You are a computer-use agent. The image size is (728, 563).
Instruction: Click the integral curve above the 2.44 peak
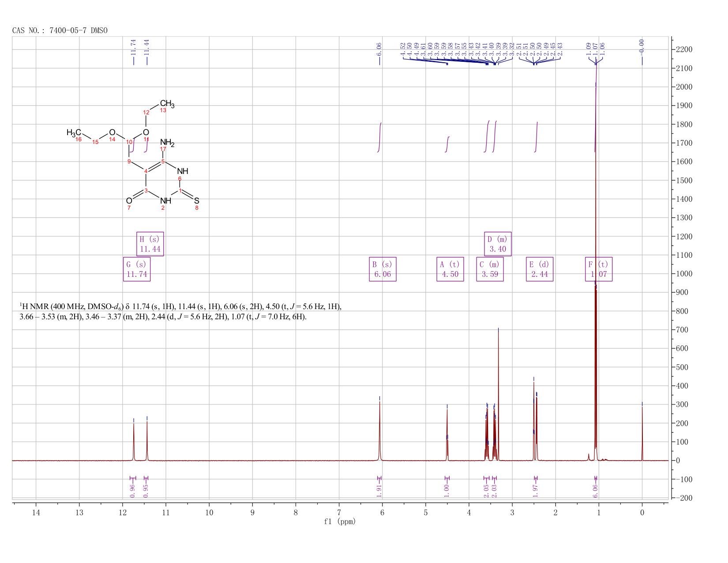536,137
